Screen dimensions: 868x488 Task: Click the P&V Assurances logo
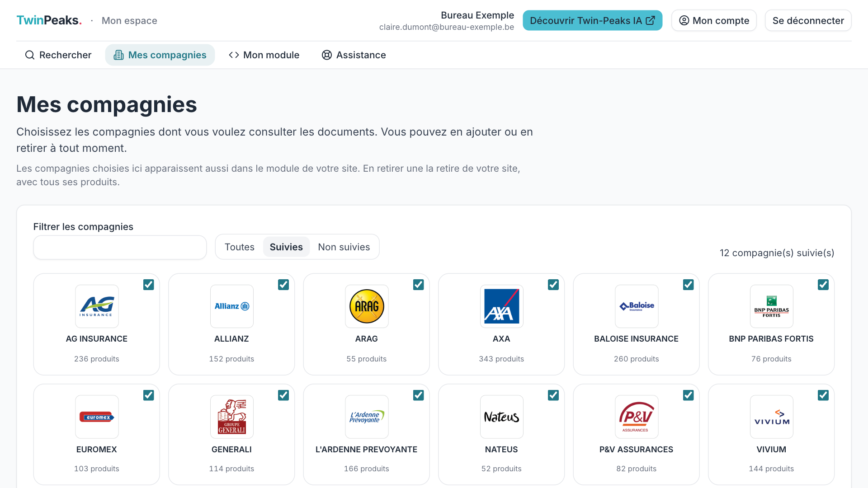[637, 417]
